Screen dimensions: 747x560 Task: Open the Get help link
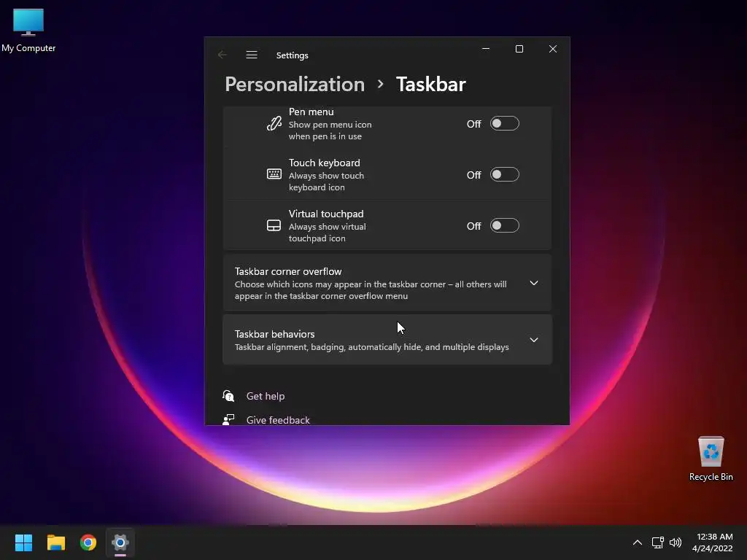266,396
